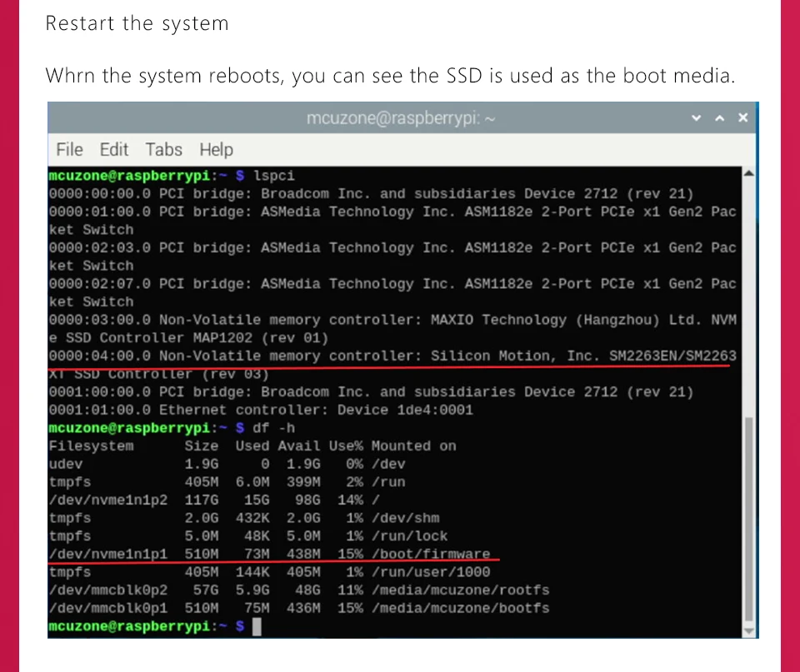
Task: Maximize the terminal using the up chevron icon
Action: [x=719, y=118]
